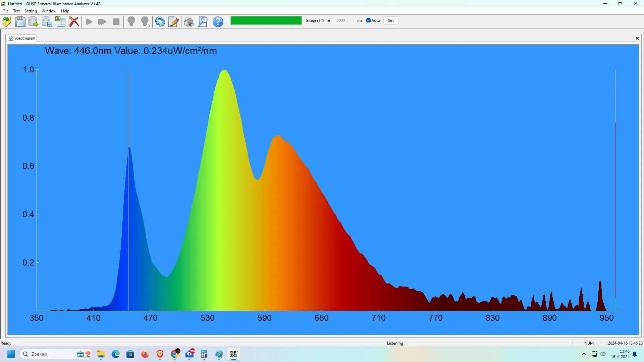Close the Spectrogram panel
Screen dimensions: 644x362
pos(637,38)
